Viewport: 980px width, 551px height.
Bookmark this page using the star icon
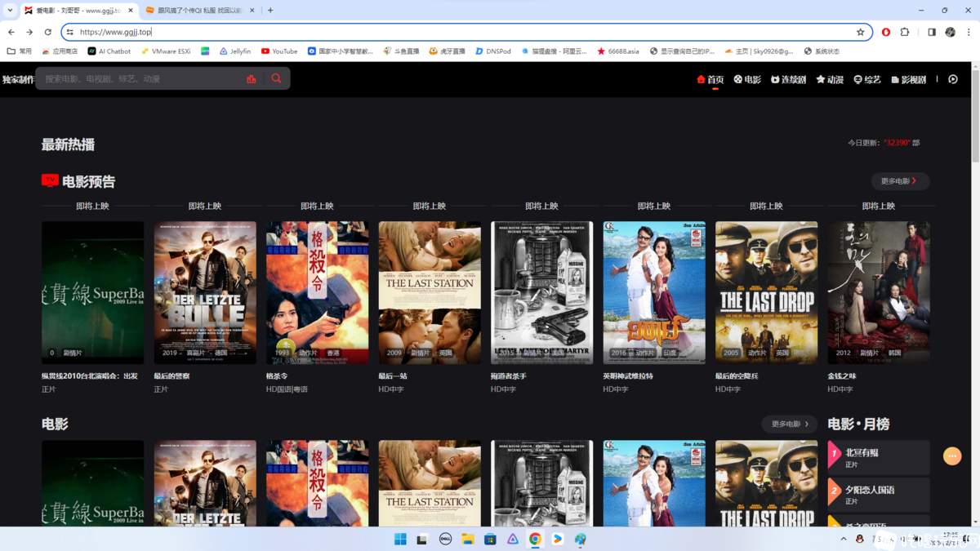click(x=860, y=32)
